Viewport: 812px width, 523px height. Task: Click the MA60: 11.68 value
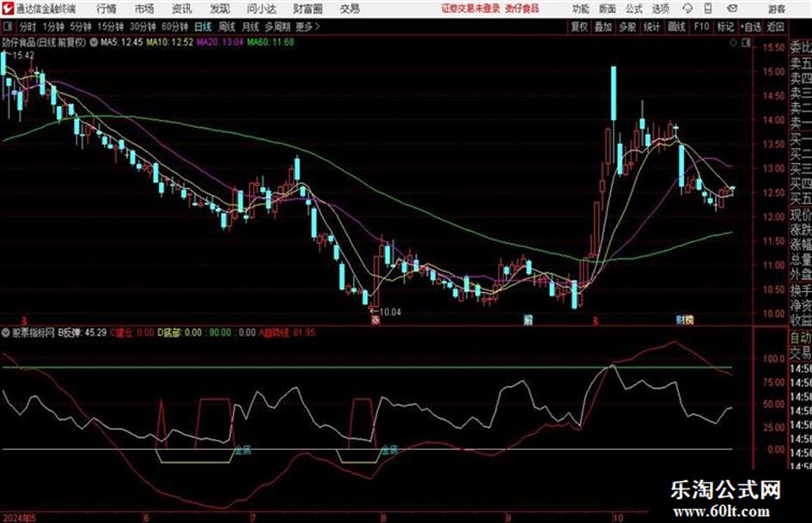tap(271, 42)
